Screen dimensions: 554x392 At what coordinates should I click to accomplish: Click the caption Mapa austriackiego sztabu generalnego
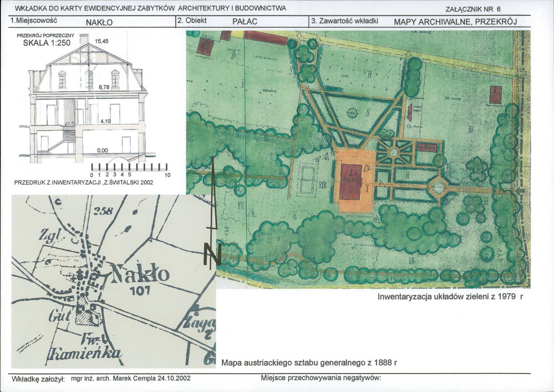pyautogui.click(x=310, y=363)
